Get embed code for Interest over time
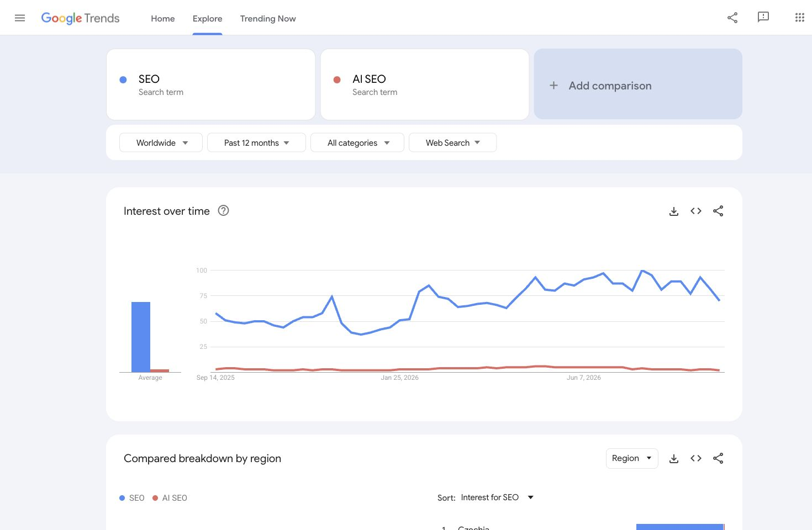The height and width of the screenshot is (530, 812). pyautogui.click(x=696, y=211)
